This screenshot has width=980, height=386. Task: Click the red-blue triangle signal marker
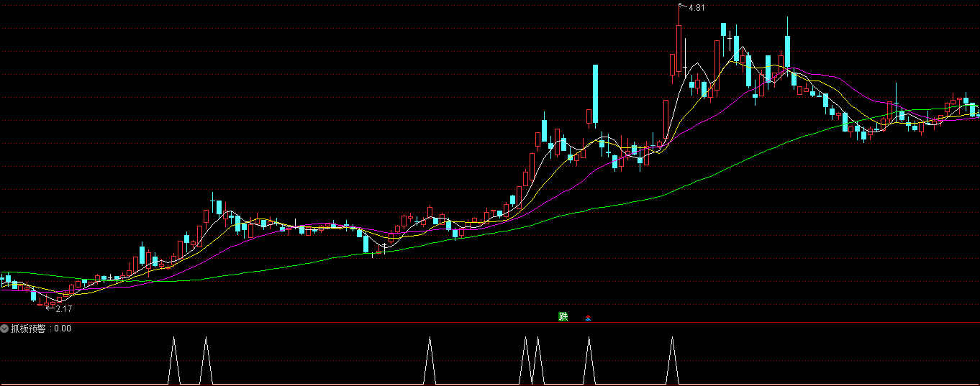point(589,317)
